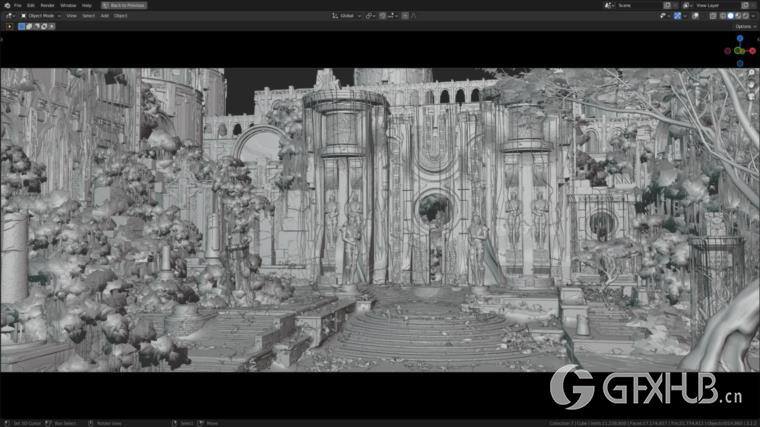The height and width of the screenshot is (427, 760).
Task: Click the active tool icon below editor type
Action: point(9,27)
